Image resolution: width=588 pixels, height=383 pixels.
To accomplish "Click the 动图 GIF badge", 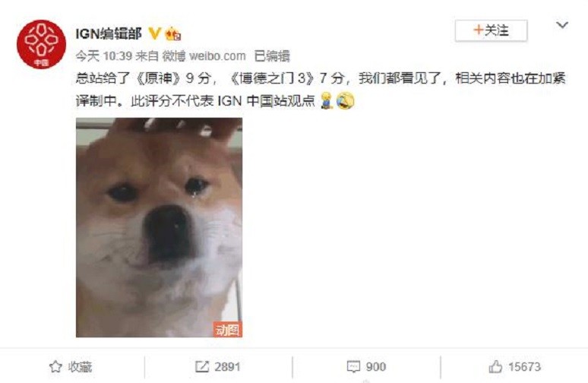I will (x=228, y=329).
